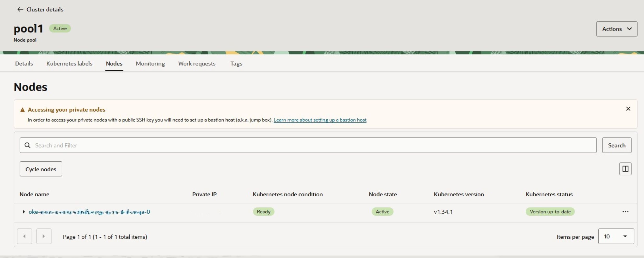Click the magnifier icon in search bar
This screenshot has height=258, width=644.
28,145
